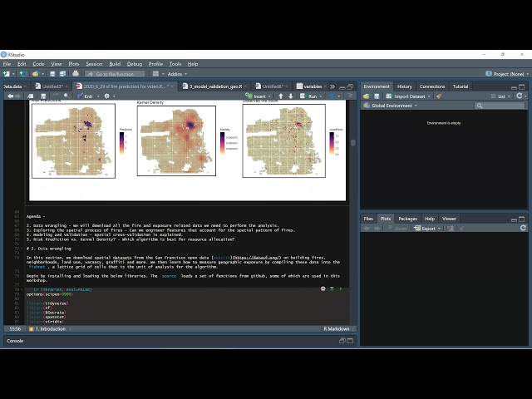Viewport: 532px width, 399px height.
Task: Expand the Run dropdown menu
Action: click(321, 96)
